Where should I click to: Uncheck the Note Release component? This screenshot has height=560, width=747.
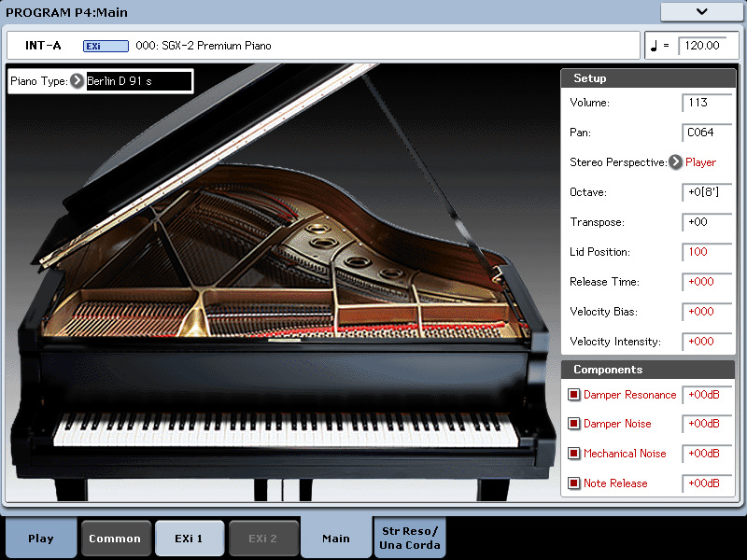click(x=574, y=483)
